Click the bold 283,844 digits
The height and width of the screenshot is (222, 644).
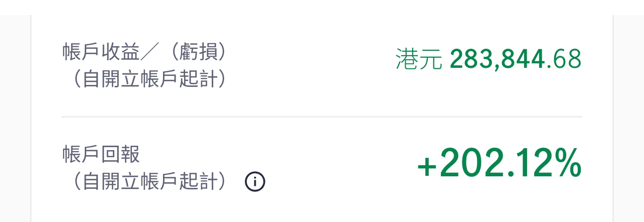coord(497,60)
